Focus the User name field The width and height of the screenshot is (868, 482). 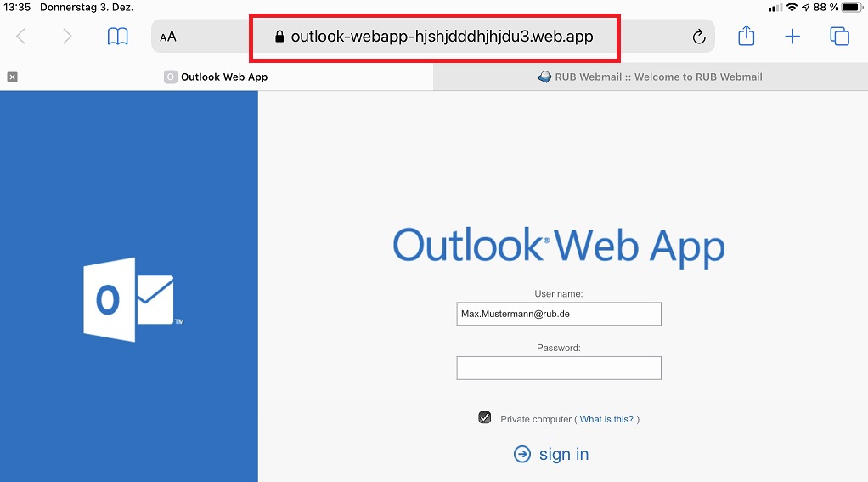point(559,314)
